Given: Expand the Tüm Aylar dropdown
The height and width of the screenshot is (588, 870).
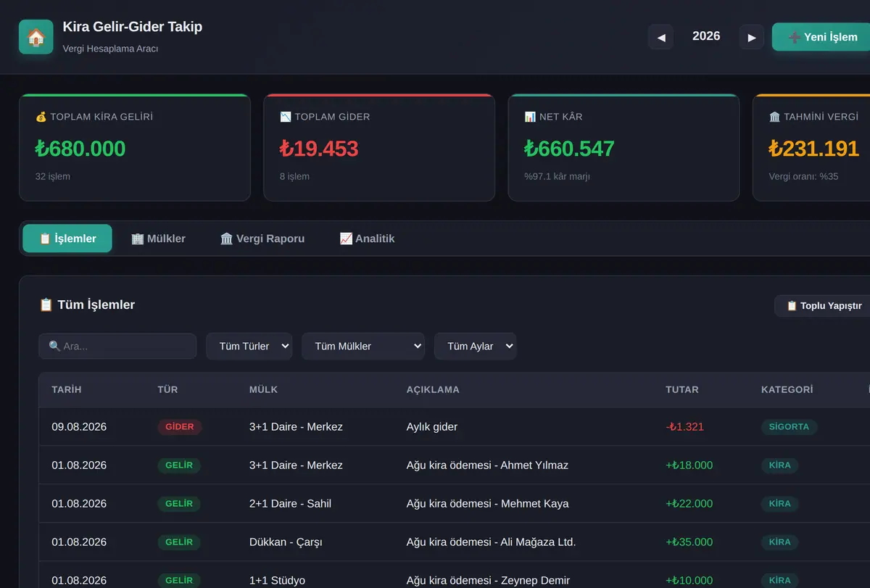Looking at the screenshot, I should click(x=475, y=346).
